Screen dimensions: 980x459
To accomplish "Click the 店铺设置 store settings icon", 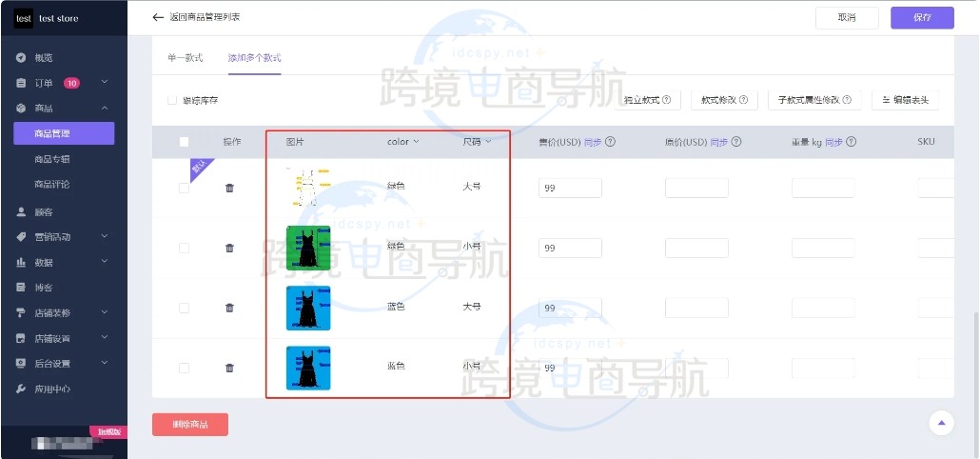I will 21,338.
